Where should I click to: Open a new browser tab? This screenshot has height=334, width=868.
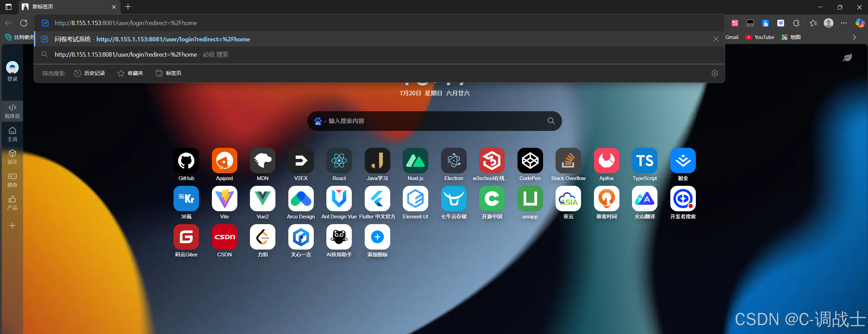[128, 7]
